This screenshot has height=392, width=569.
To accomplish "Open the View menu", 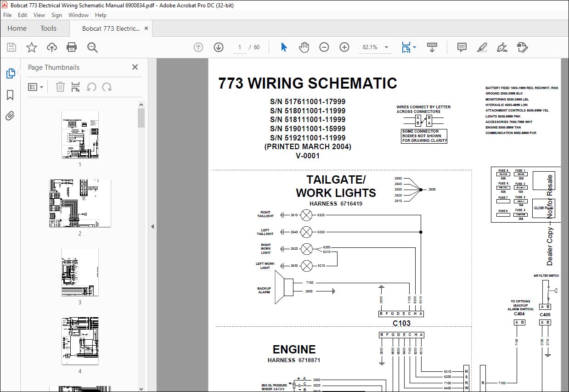I will click(39, 15).
